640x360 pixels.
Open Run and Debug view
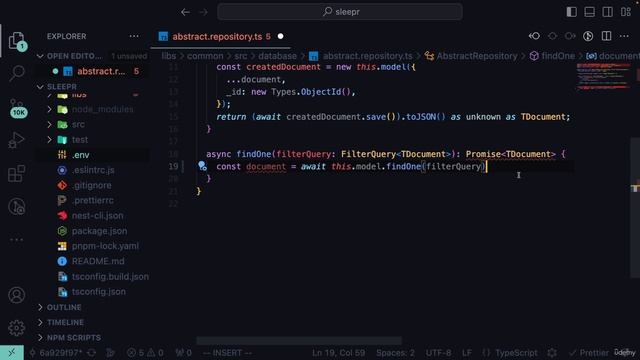tap(17, 140)
